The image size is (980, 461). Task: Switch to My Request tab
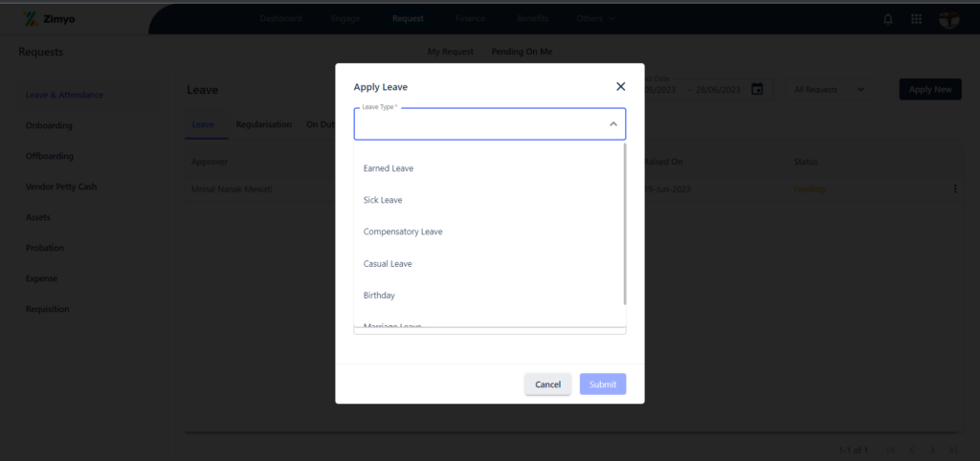[451, 52]
